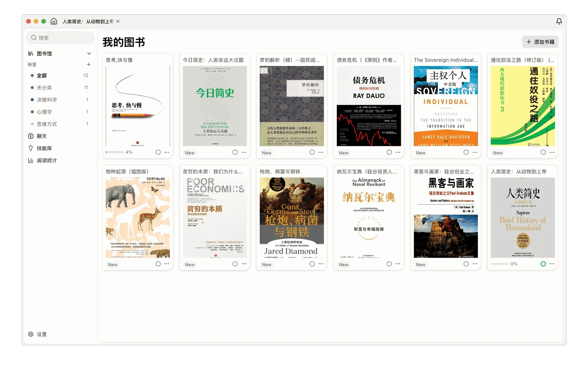Open Reading statistics (阅读统计) icon
This screenshot has height=374, width=588.
(x=31, y=160)
